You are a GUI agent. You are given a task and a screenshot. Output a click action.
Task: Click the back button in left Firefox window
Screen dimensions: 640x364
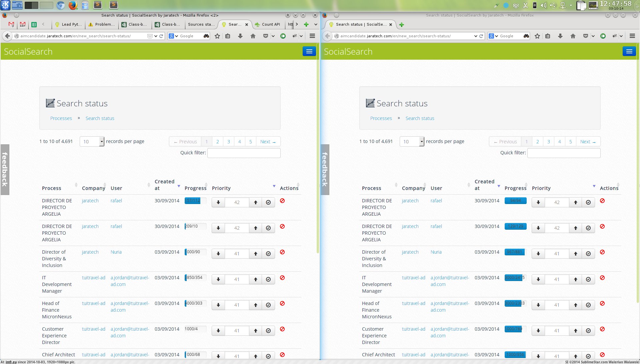(7, 36)
